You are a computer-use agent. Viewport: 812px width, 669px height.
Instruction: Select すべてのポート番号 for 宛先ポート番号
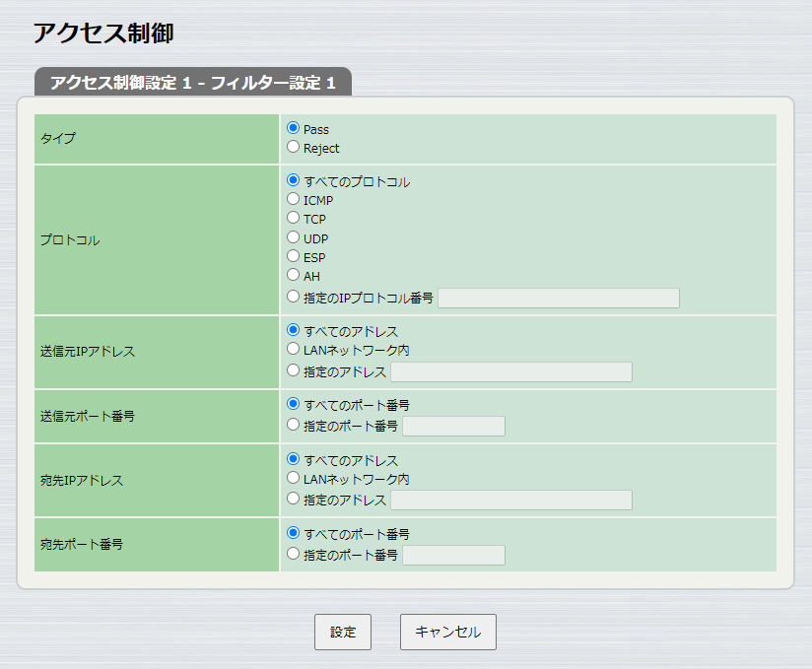click(293, 534)
